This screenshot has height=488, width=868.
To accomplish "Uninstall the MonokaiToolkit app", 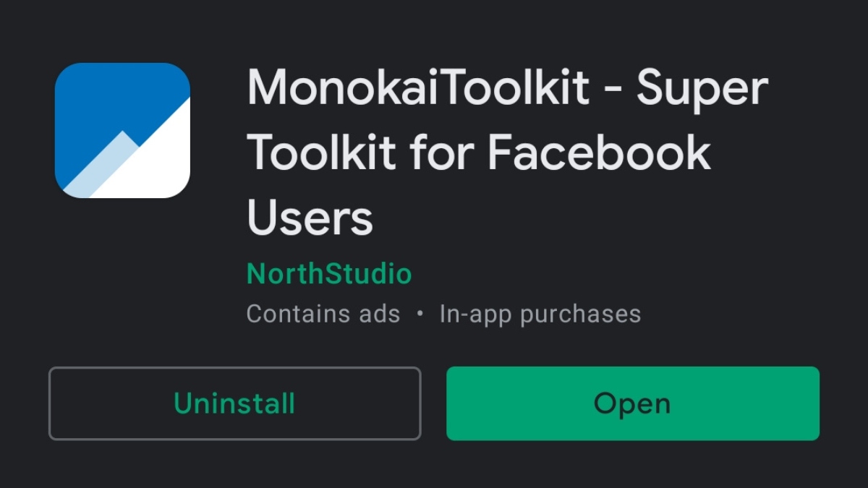I will click(234, 403).
